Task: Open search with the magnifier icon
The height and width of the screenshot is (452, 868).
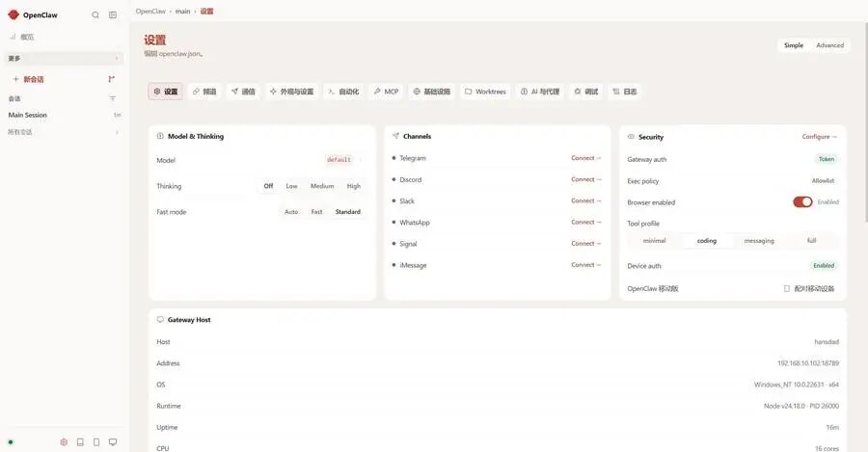Action: [95, 14]
